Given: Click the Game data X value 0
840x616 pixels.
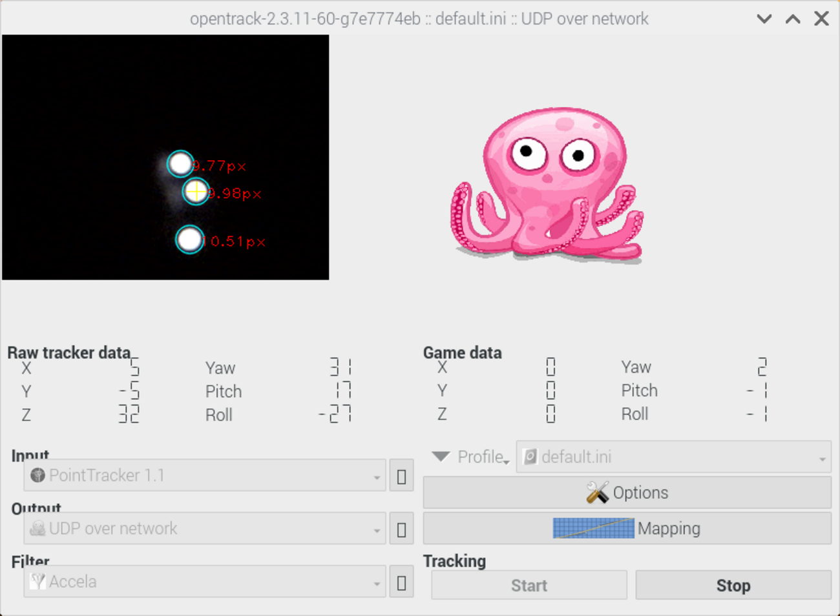Looking at the screenshot, I should point(551,367).
